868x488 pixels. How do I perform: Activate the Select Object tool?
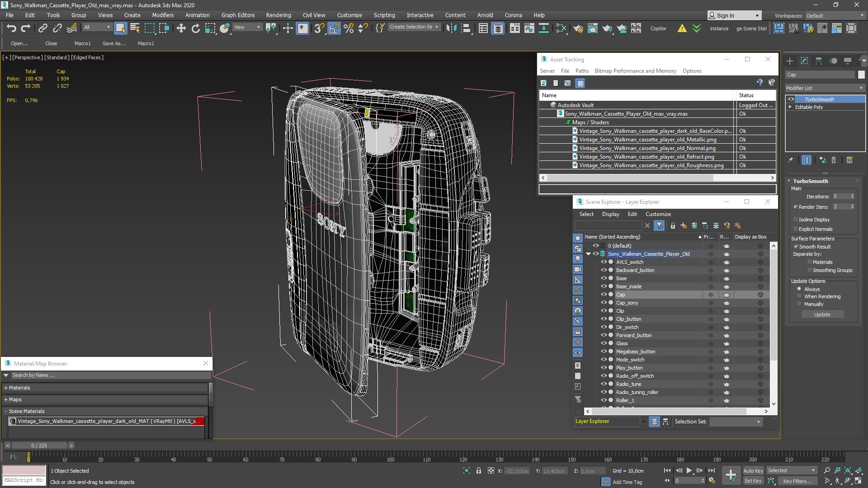pos(120,28)
